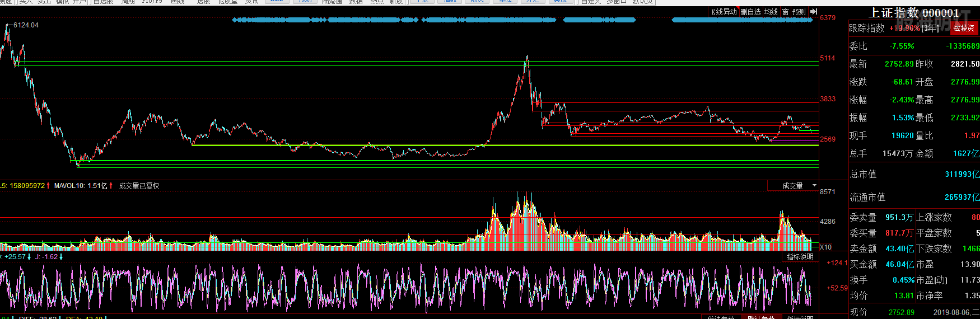This screenshot has height=319, width=980.
Task: Click the 昨收 value 2821.50
Action: point(965,64)
